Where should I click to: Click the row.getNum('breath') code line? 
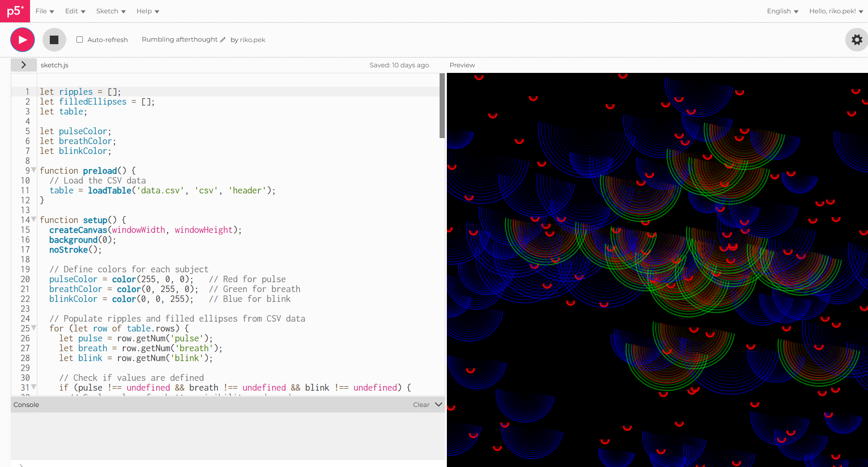coord(141,348)
